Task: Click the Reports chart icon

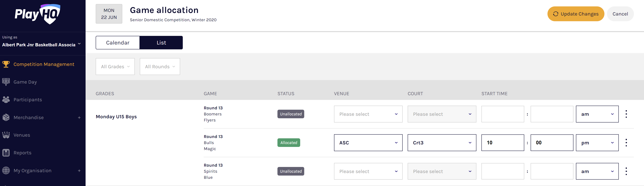Action: pyautogui.click(x=6, y=153)
